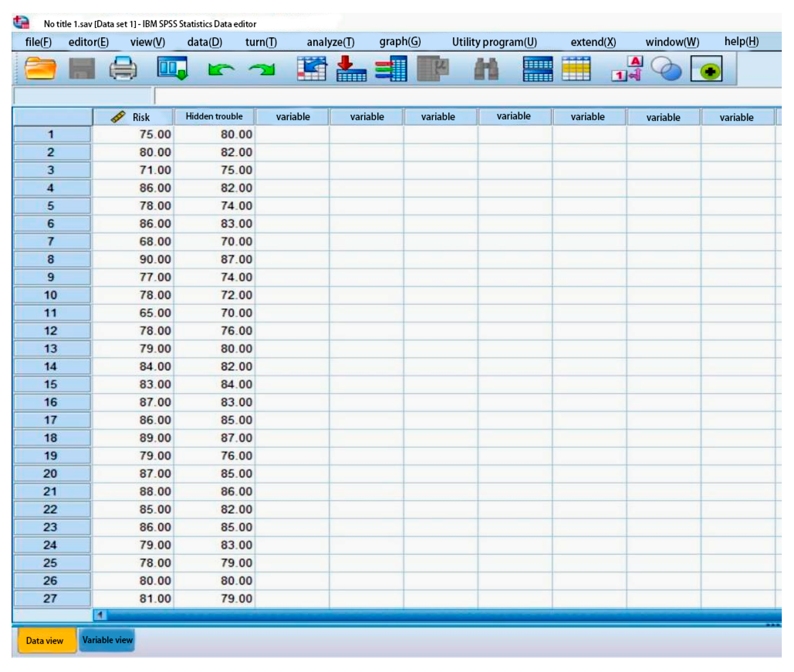Viewport: 794px width, 672px height.
Task: Click Risk cell 75.00 in row 1
Action: coord(133,134)
